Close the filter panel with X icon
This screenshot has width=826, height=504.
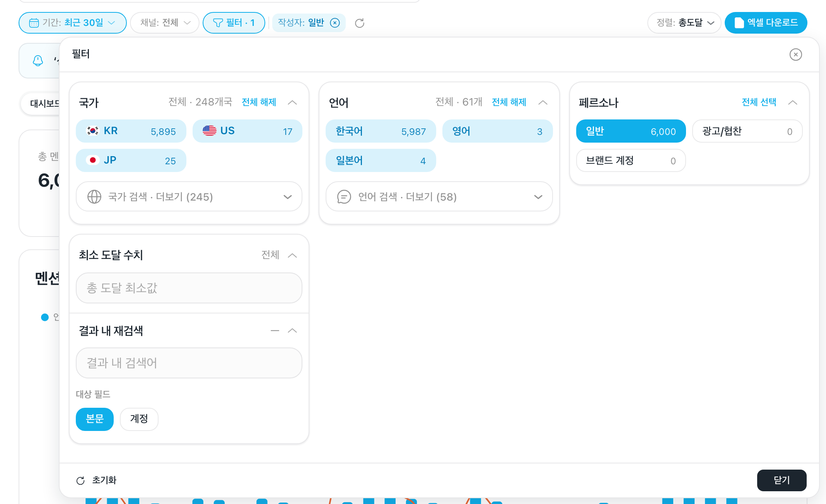pyautogui.click(x=795, y=54)
